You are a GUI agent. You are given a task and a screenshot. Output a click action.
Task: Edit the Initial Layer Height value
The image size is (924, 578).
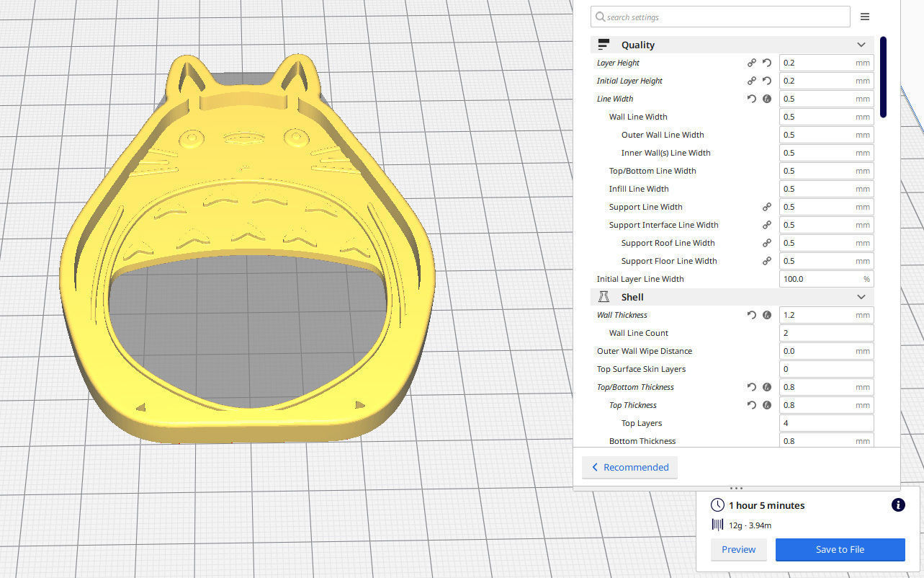(826, 81)
